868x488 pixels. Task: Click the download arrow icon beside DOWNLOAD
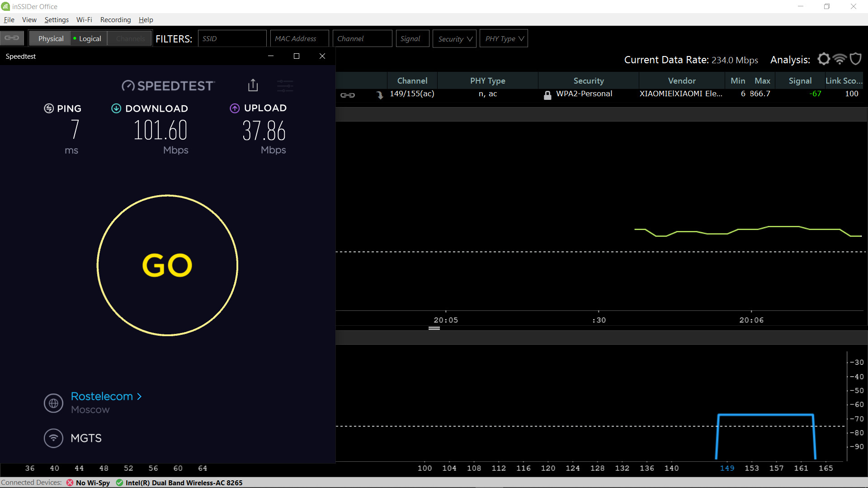coord(116,108)
